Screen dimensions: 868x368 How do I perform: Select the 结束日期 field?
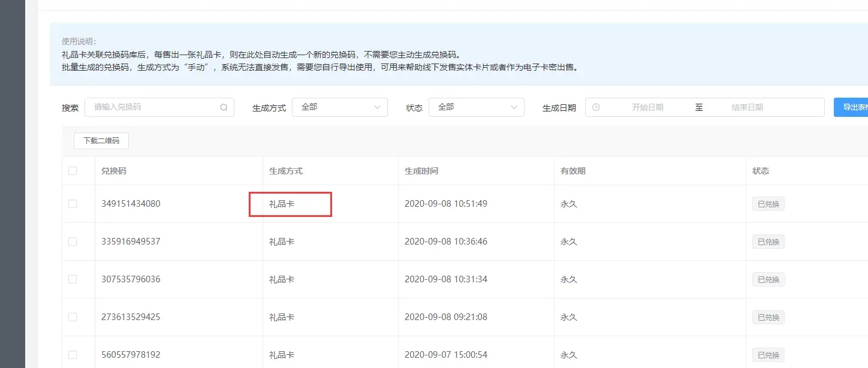point(747,107)
